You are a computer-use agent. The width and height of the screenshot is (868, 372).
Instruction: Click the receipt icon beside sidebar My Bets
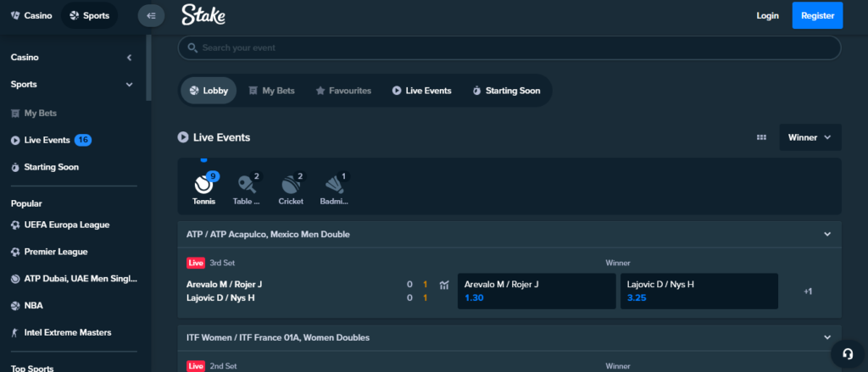pos(15,114)
